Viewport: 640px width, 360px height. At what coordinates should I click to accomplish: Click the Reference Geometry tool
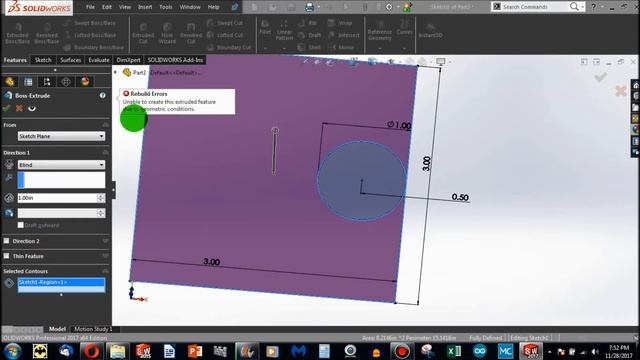pyautogui.click(x=380, y=29)
